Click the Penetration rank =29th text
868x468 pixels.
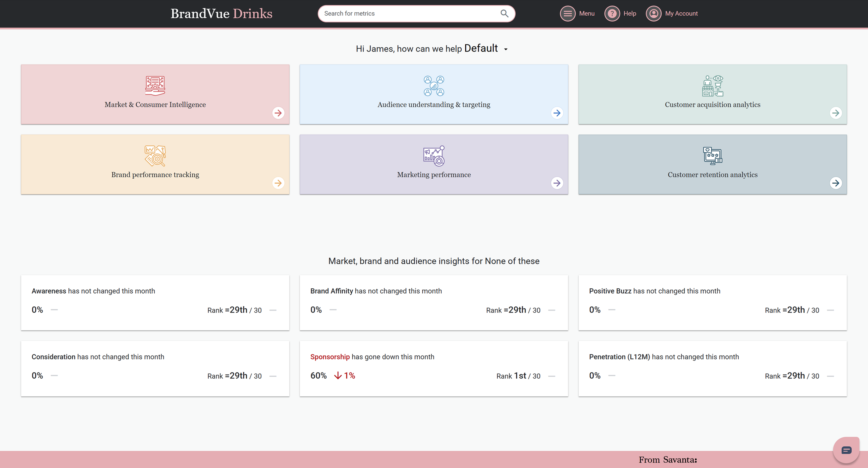792,376
